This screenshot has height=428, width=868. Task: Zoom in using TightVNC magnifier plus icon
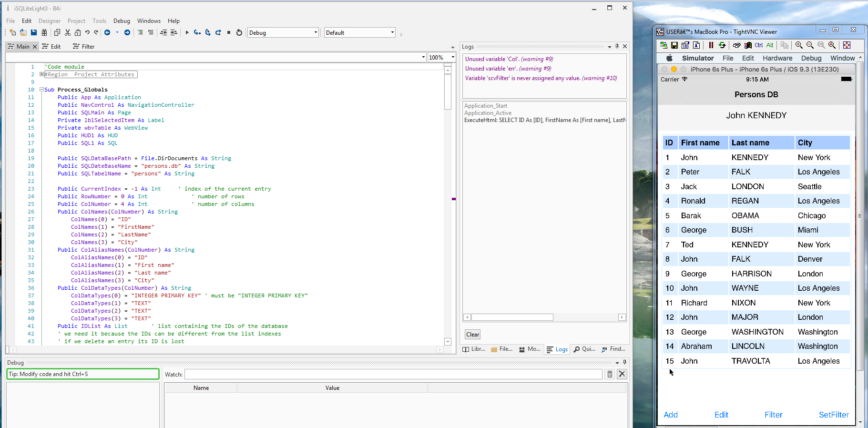click(x=799, y=45)
